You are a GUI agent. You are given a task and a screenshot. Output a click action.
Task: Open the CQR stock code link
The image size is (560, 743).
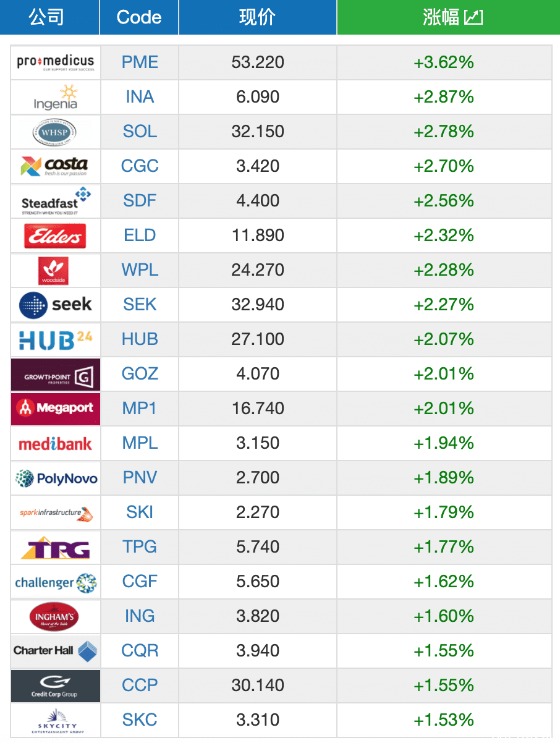coord(140,651)
